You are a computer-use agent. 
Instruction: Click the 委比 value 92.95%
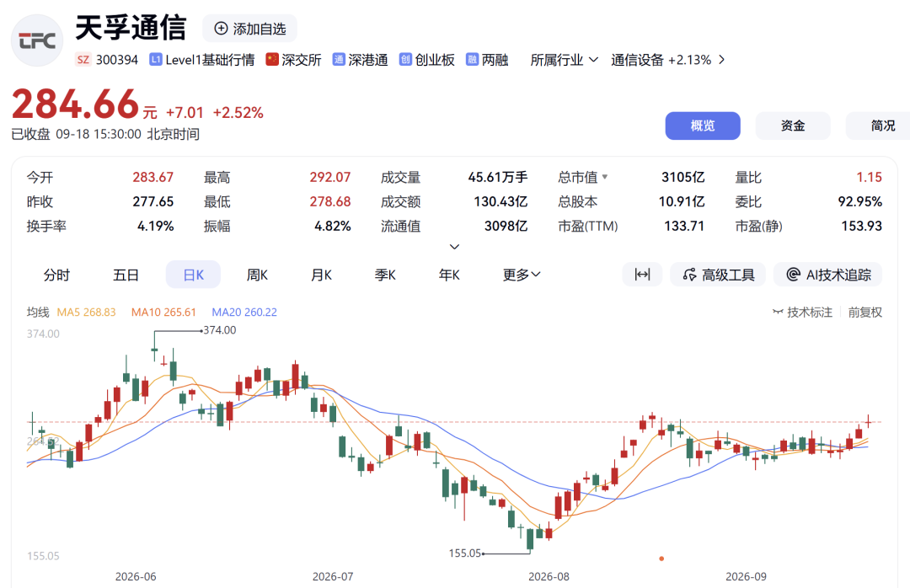[860, 201]
